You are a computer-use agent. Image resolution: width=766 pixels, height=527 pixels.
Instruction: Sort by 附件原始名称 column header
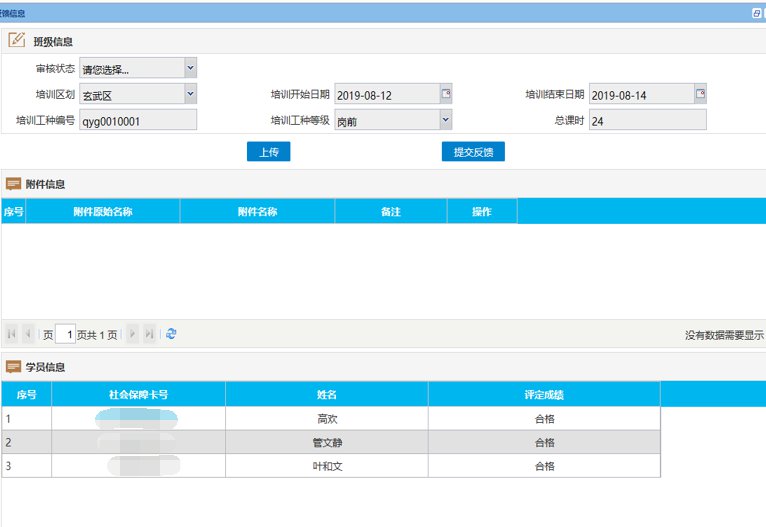103,212
